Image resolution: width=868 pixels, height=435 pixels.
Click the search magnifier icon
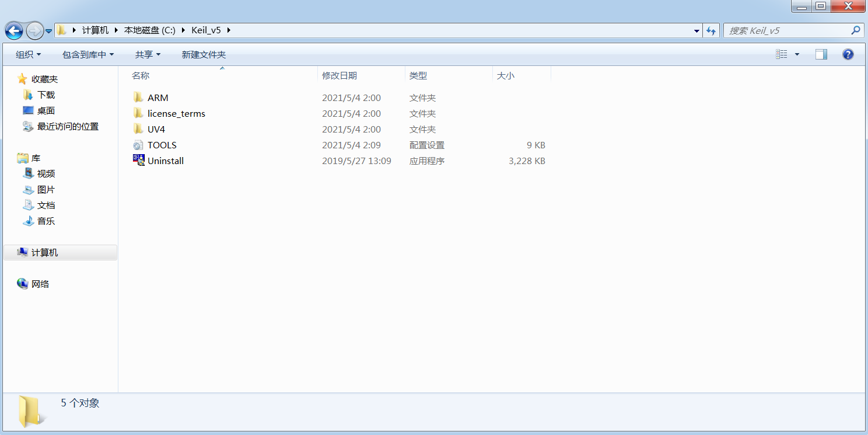click(x=856, y=30)
